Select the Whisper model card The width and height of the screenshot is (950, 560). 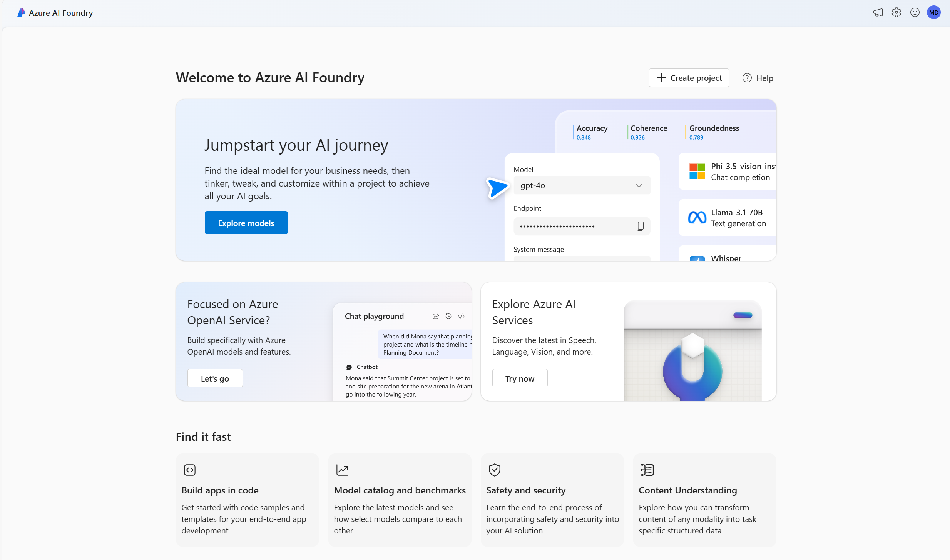coord(728,253)
